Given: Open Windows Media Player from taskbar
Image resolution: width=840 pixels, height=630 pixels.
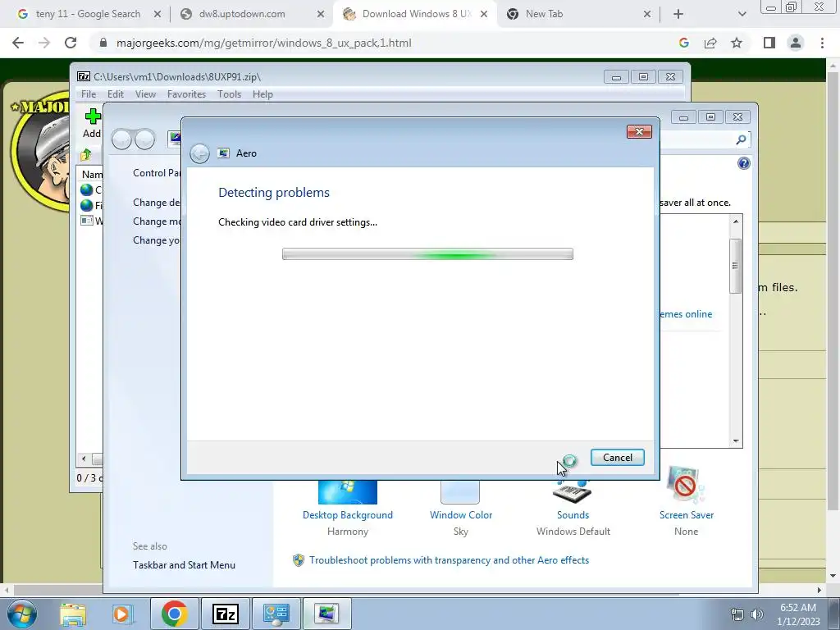Looking at the screenshot, I should point(121,614).
